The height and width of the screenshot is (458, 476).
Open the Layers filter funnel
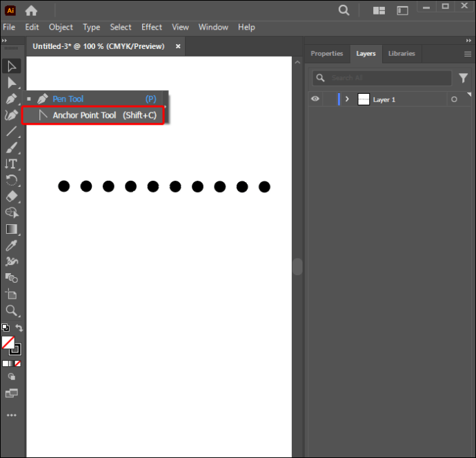[464, 78]
